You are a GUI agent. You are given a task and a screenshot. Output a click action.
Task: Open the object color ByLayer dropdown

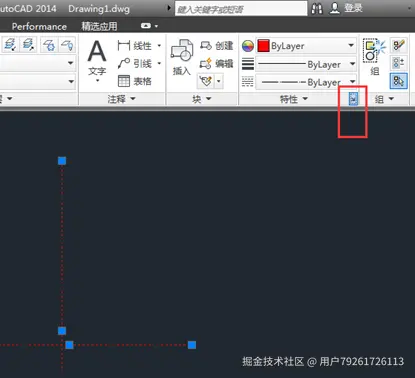[x=351, y=45]
